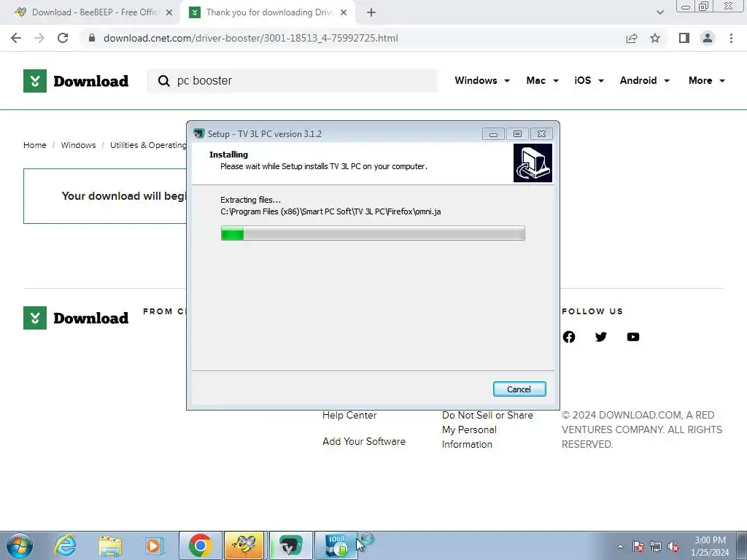
Task: Expand the Mac menu dropdown
Action: 542,80
